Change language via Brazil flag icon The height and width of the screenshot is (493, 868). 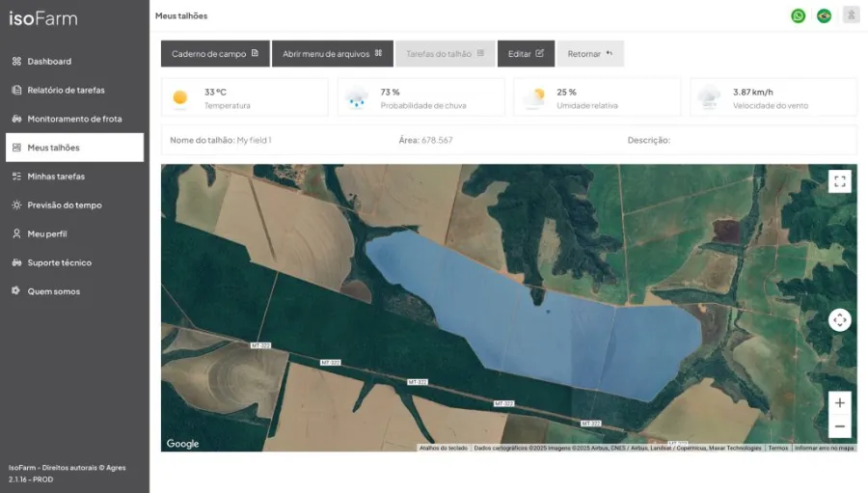(824, 16)
